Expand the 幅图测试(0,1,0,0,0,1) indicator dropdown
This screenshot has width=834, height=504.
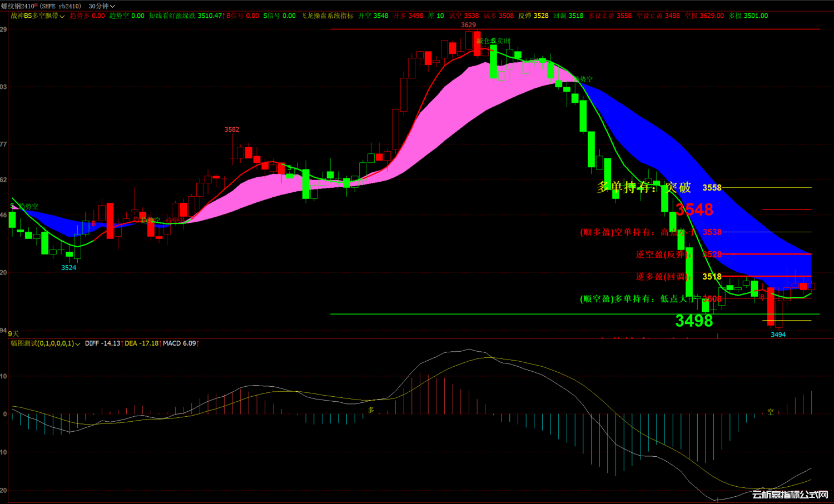point(46,343)
